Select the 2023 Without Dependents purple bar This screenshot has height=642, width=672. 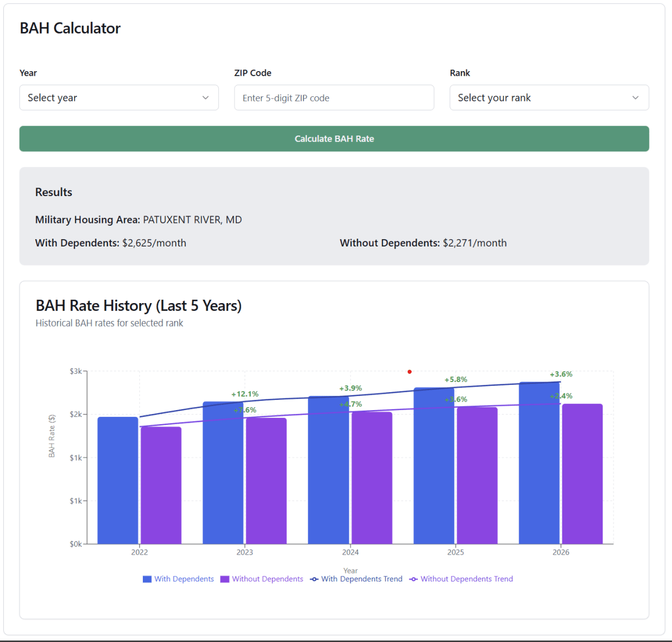coord(267,481)
